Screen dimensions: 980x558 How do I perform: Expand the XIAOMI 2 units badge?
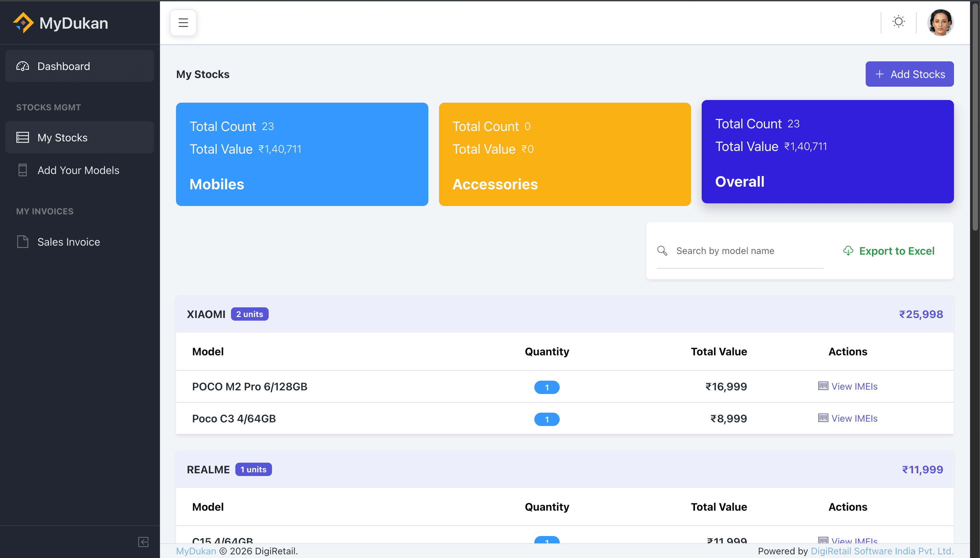coord(249,314)
